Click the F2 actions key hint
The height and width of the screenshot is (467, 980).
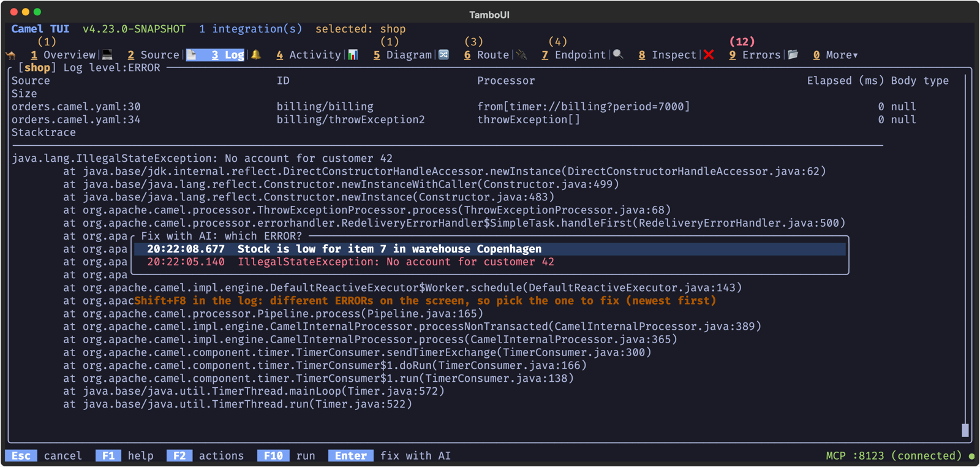pos(205,456)
